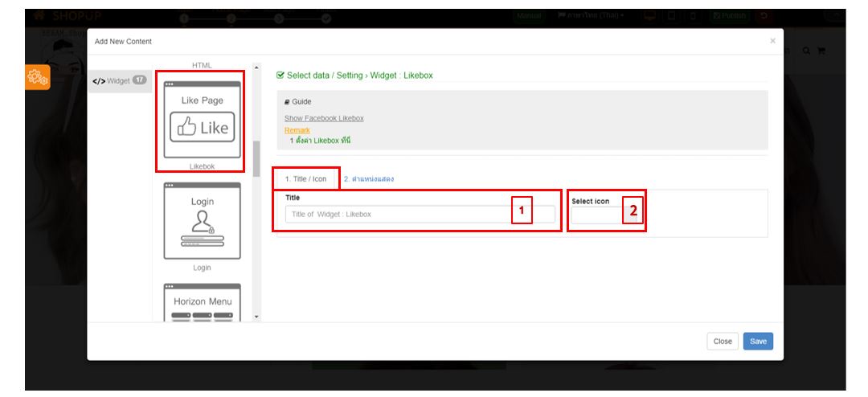
Task: Click the SHOPUP logo in top bar
Action: coord(68,16)
